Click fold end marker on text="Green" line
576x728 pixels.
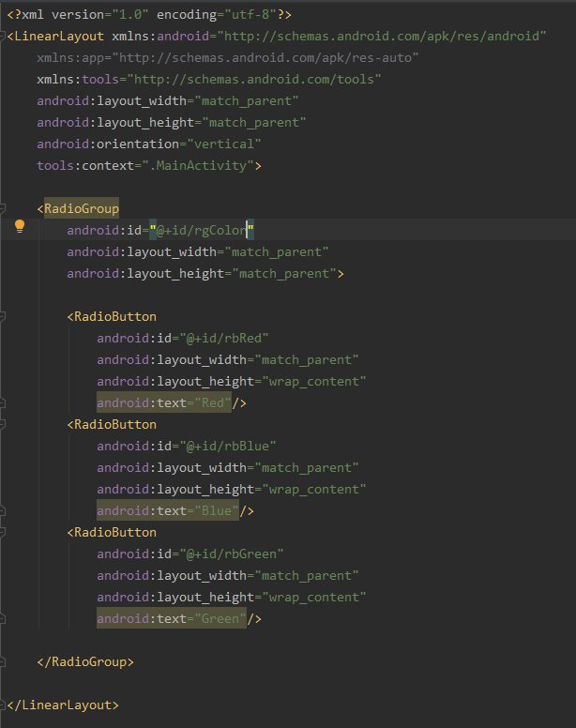(2, 618)
